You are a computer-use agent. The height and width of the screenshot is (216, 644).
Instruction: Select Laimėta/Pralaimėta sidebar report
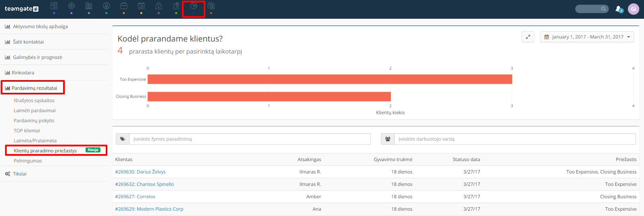coord(35,141)
